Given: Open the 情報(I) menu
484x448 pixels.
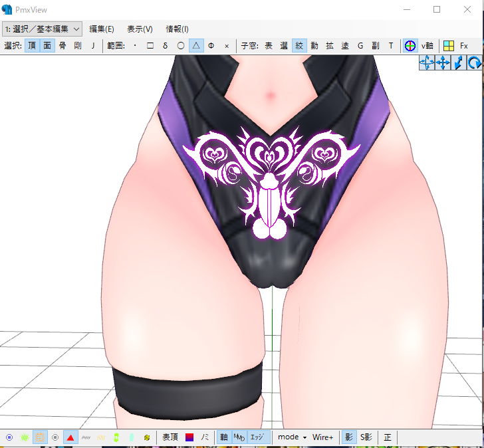Looking at the screenshot, I should coord(177,29).
